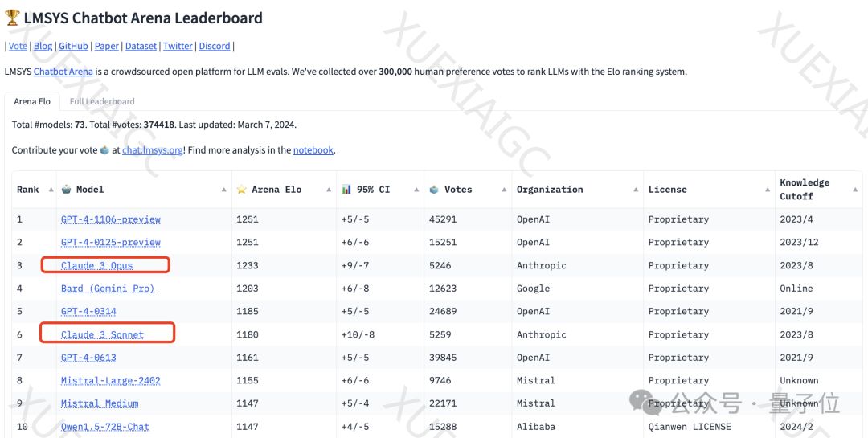Sort by Organization column arrow

click(x=636, y=190)
